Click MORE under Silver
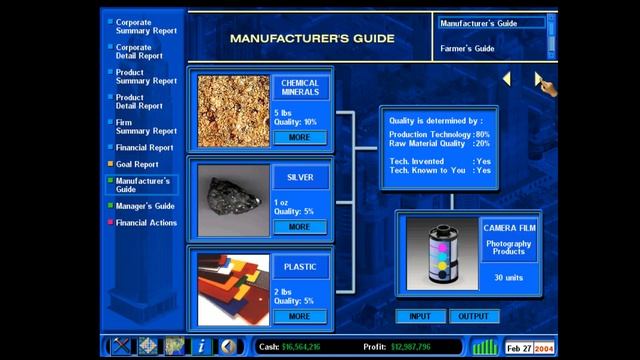The width and height of the screenshot is (640, 360). [x=300, y=227]
